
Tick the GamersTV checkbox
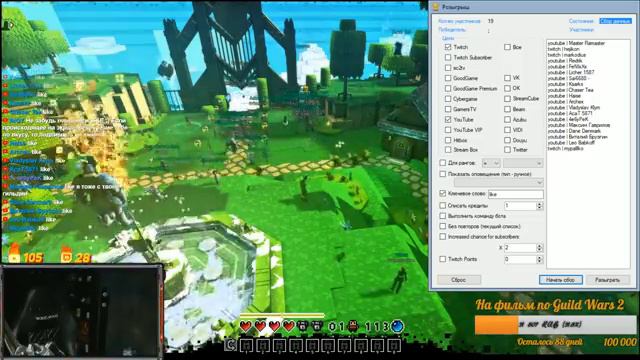(x=448, y=109)
